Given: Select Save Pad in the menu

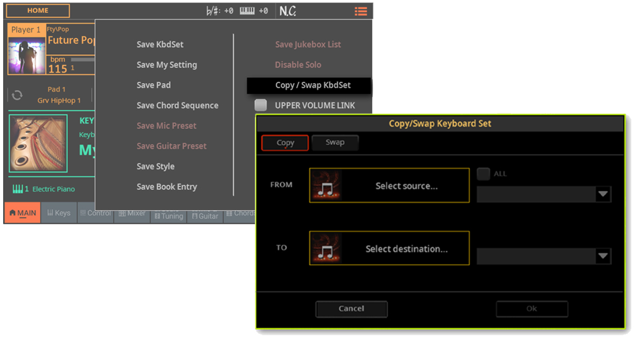Looking at the screenshot, I should (x=153, y=85).
